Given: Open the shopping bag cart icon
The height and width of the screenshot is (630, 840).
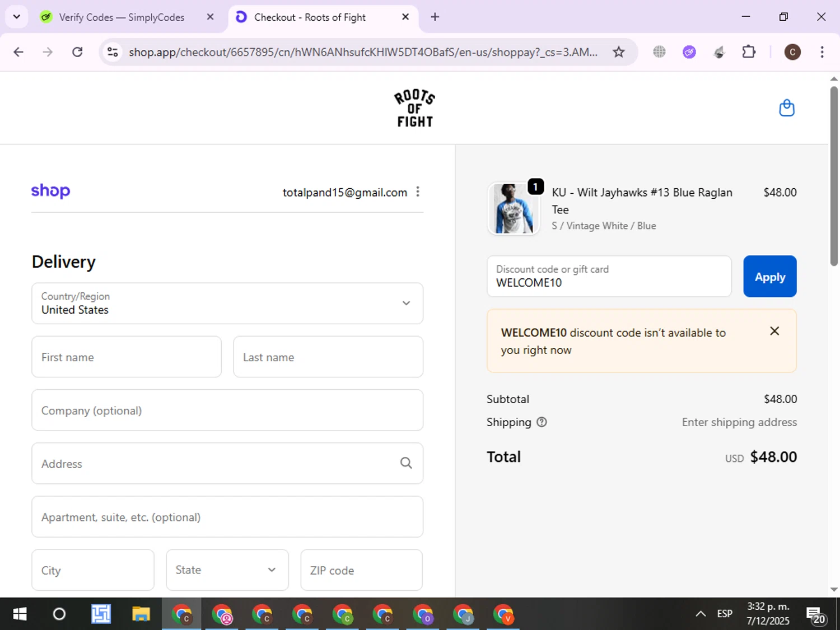Looking at the screenshot, I should coord(787,108).
